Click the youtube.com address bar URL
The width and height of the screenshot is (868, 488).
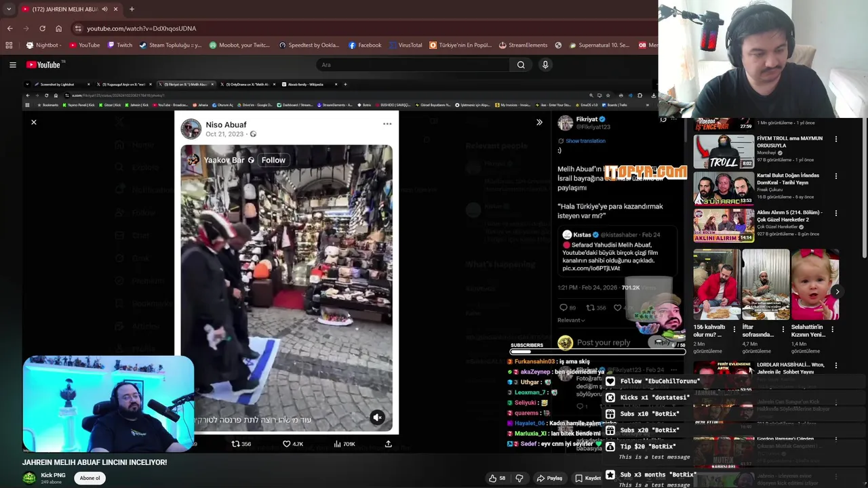141,28
